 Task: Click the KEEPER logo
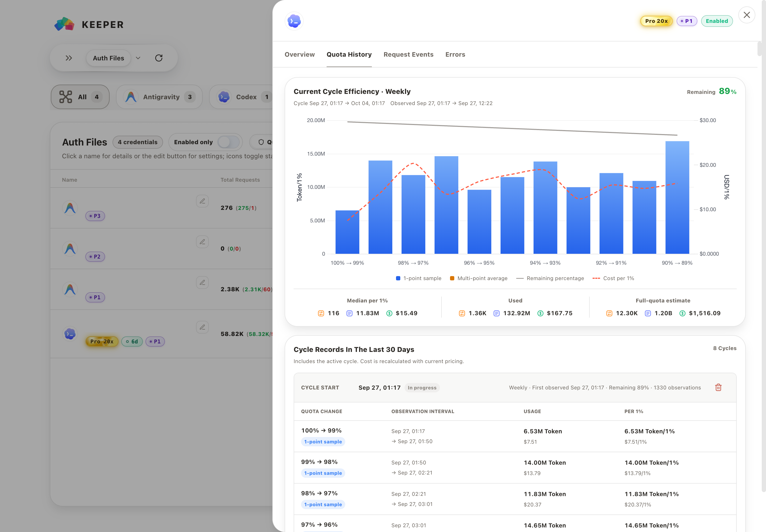click(x=89, y=24)
